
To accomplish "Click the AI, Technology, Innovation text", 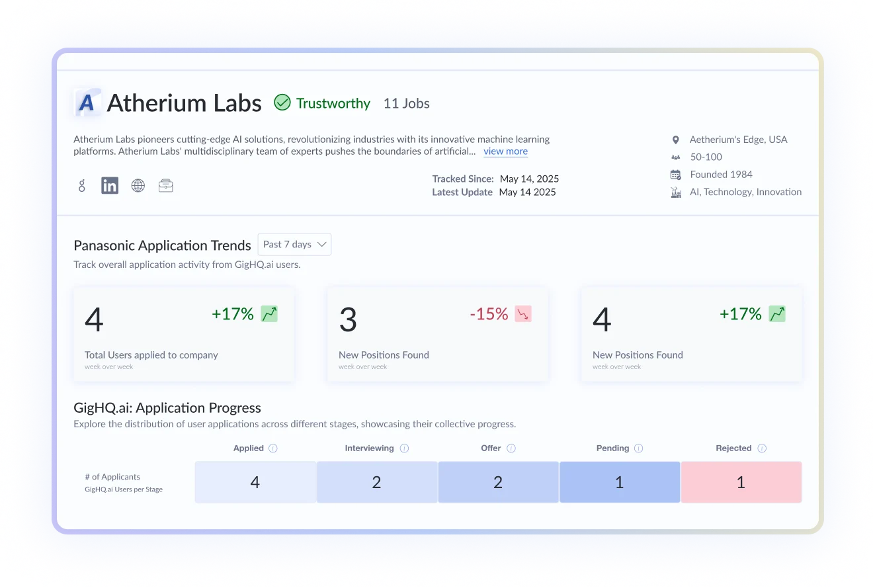I will click(x=746, y=192).
